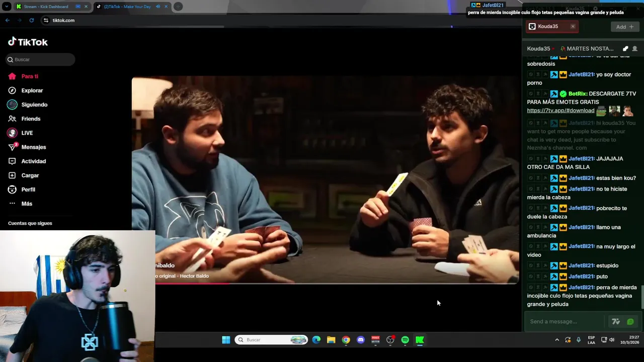
Task: Click the Send a message field
Action: tap(565, 322)
